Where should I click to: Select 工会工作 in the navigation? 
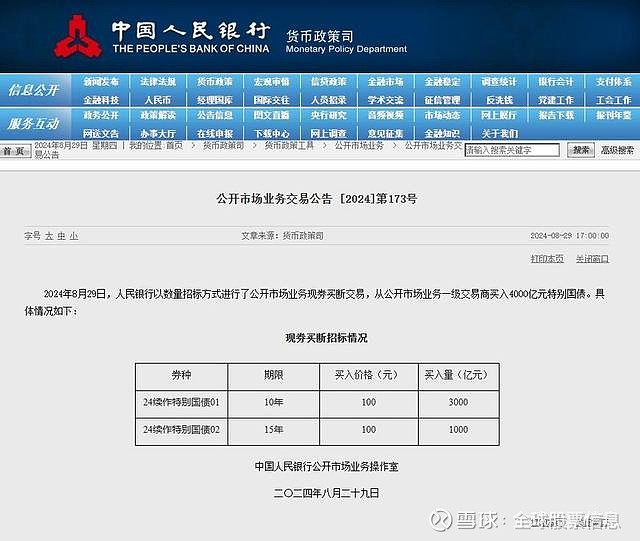click(x=613, y=100)
